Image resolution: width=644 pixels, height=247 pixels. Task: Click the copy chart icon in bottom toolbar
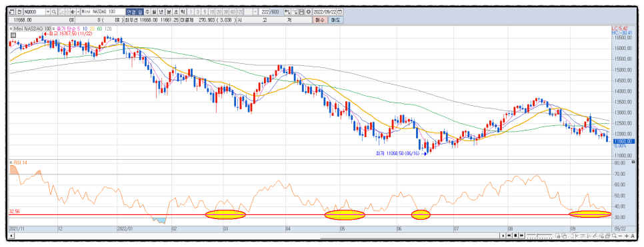point(564,236)
